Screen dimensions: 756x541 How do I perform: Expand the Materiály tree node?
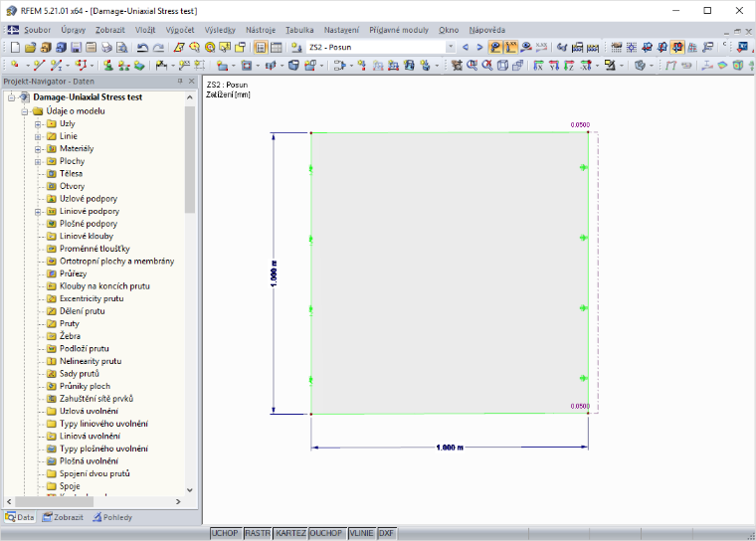38,149
